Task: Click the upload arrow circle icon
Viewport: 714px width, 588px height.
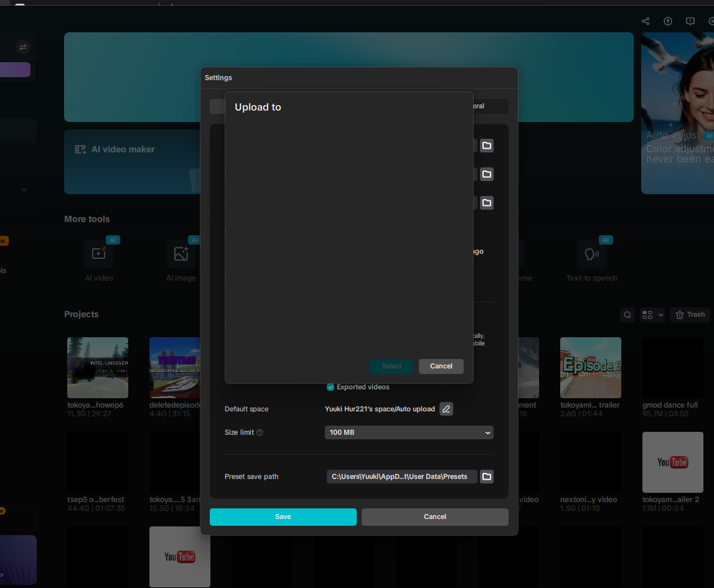Action: 668,21
